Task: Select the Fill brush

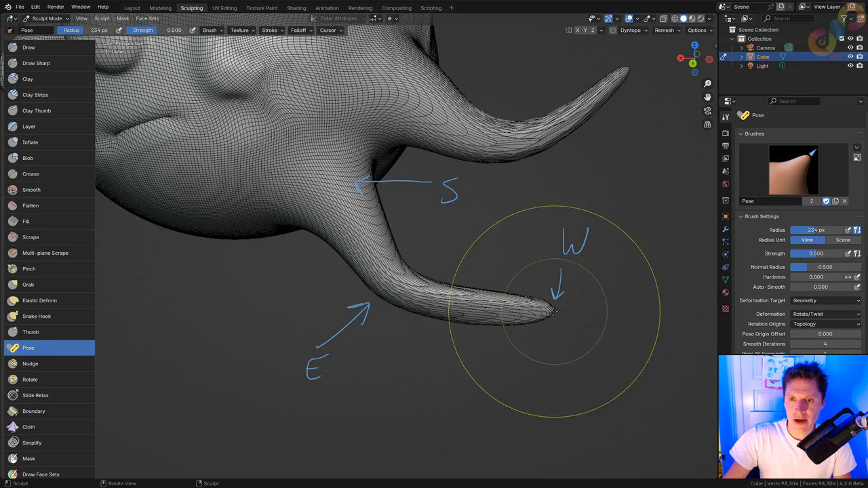Action: (x=49, y=221)
